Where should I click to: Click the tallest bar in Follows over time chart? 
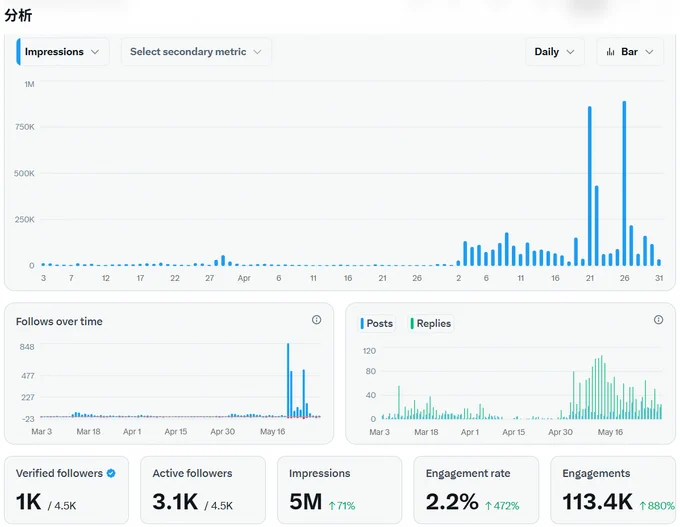[x=288, y=380]
